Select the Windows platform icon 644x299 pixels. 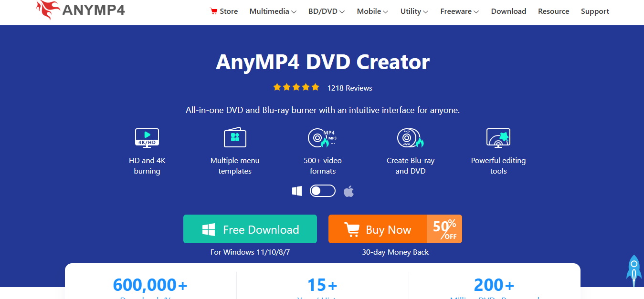tap(297, 191)
